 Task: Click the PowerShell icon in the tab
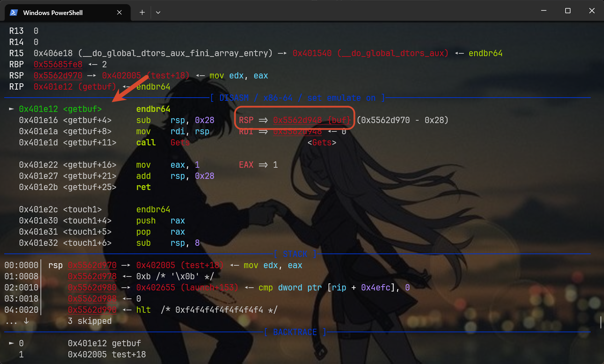[14, 13]
